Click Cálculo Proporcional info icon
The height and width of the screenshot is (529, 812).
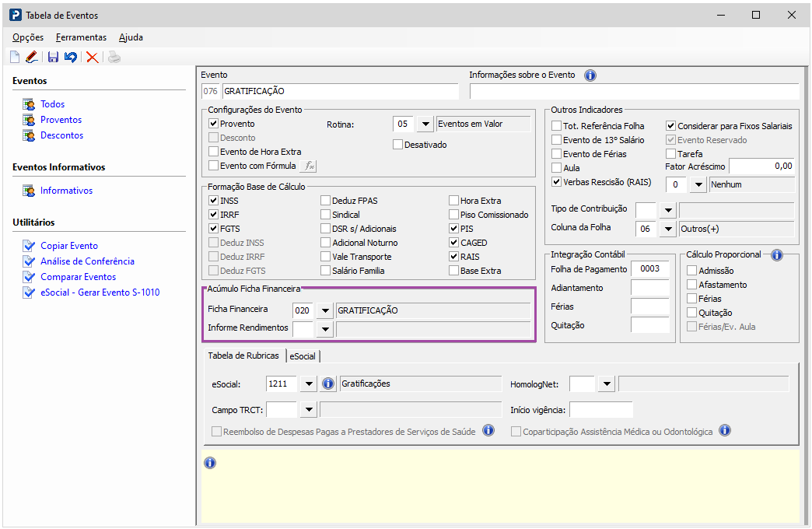pyautogui.click(x=777, y=255)
